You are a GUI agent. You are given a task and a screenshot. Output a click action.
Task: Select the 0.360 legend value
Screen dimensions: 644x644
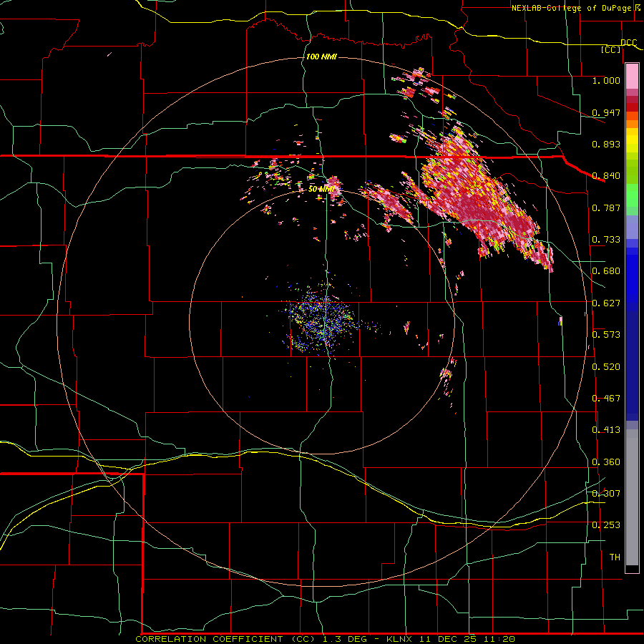click(606, 462)
